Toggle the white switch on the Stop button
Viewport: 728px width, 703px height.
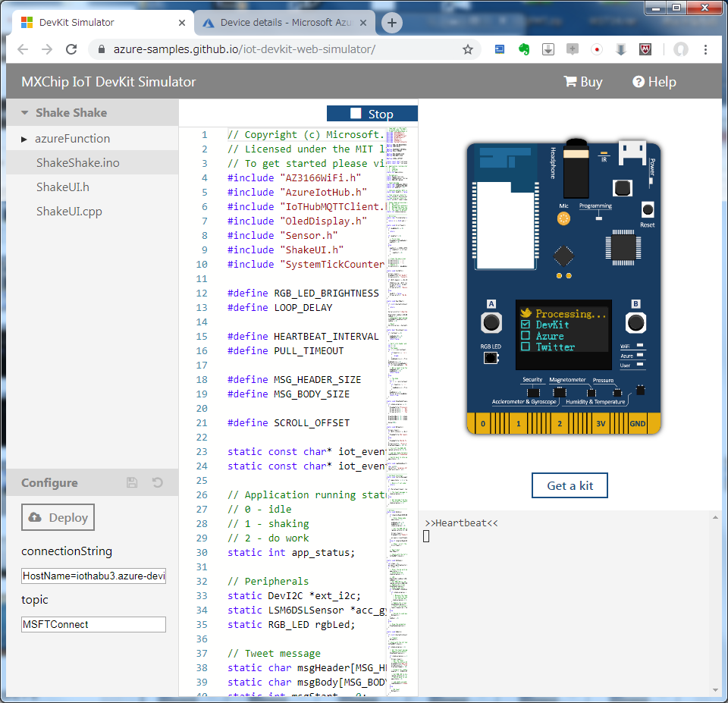[354, 113]
